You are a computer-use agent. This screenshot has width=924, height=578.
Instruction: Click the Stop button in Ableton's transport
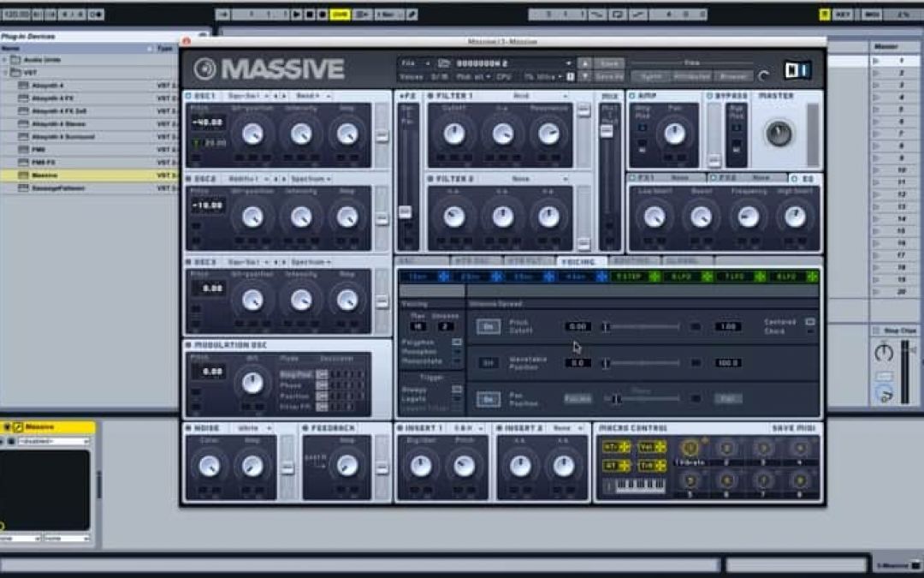tap(310, 15)
